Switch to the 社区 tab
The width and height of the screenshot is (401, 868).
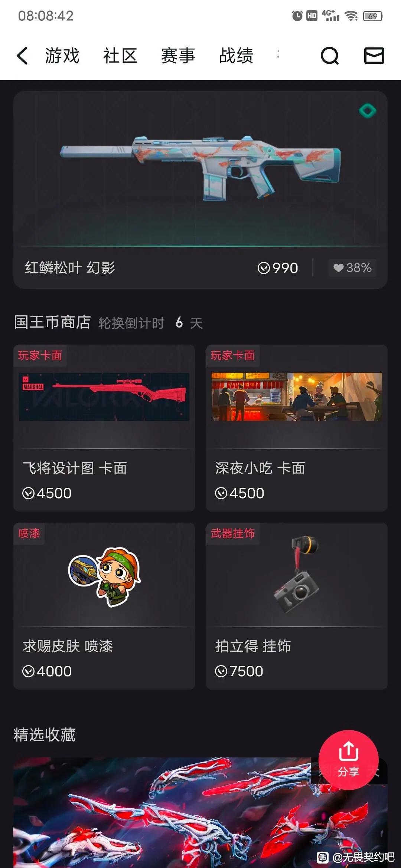tap(120, 56)
